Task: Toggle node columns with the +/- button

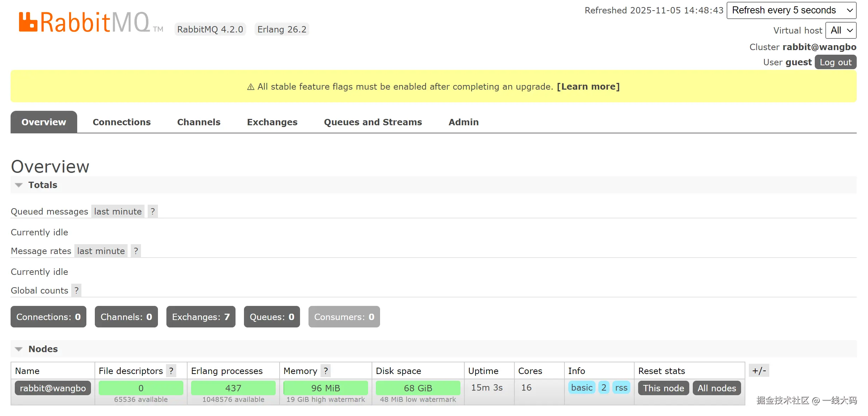Action: point(759,370)
